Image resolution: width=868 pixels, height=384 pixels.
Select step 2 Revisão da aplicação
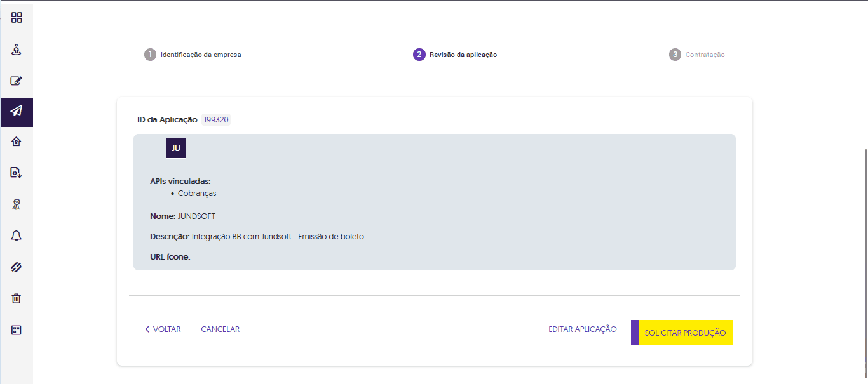[456, 55]
